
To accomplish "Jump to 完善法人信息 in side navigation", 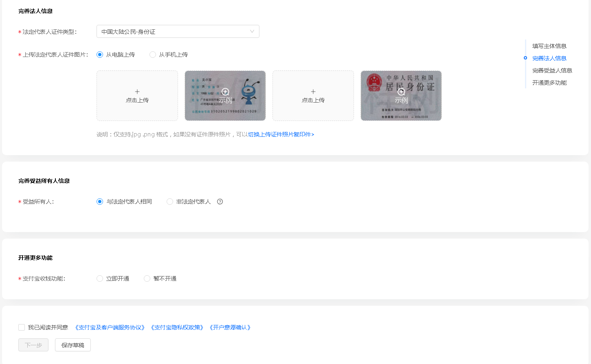I will click(549, 58).
